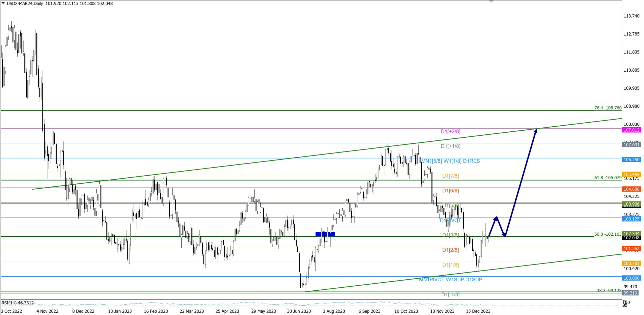Click the gray chart shift marker at top
Viewport: 644px width, 315px height.
click(491, 2)
